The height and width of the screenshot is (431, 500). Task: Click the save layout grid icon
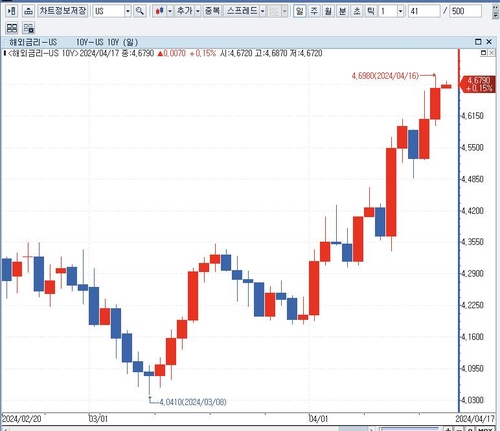tap(29, 28)
